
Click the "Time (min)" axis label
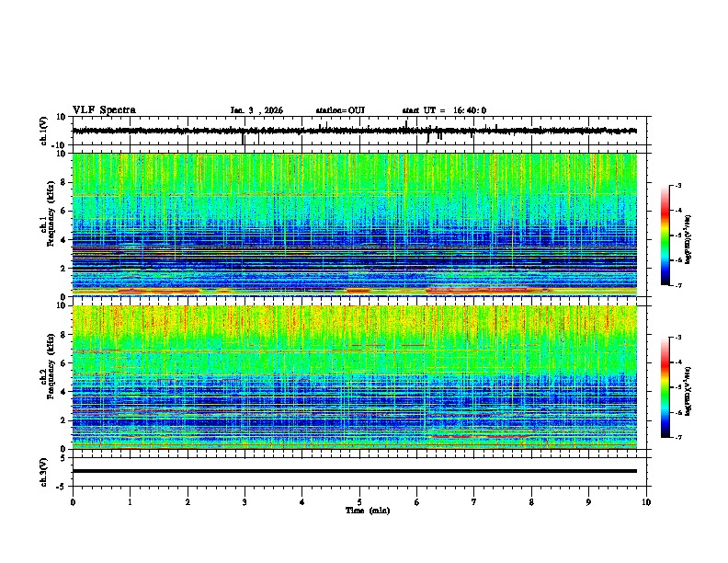(368, 511)
